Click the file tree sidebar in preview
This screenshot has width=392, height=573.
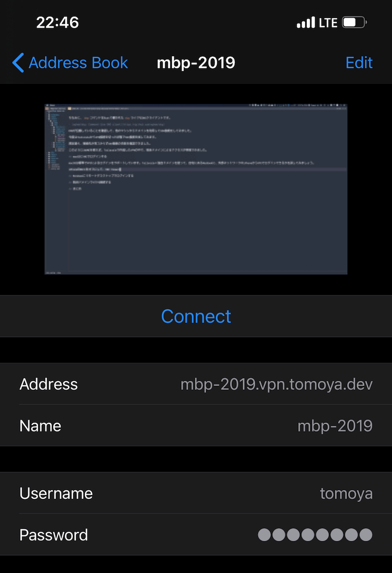point(55,143)
